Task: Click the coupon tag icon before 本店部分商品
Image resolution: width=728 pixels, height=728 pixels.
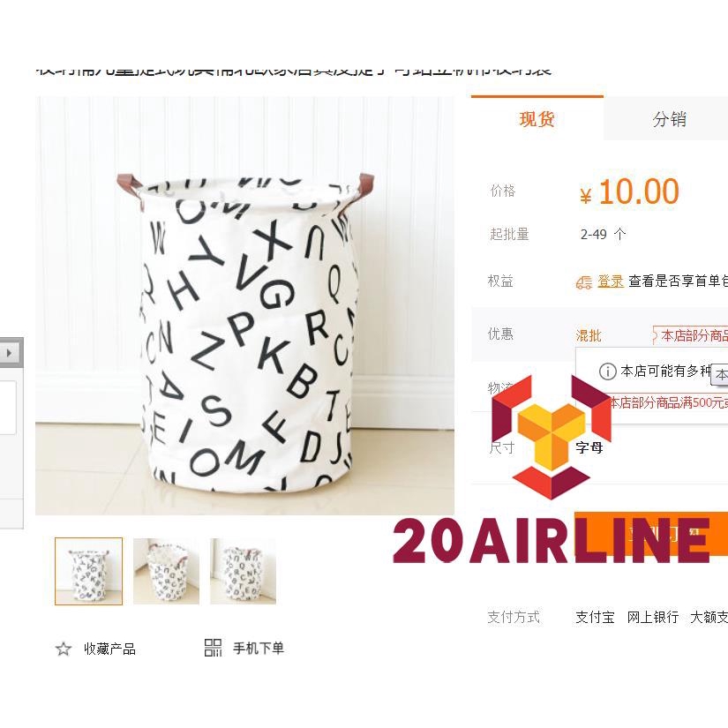Action: coord(655,335)
